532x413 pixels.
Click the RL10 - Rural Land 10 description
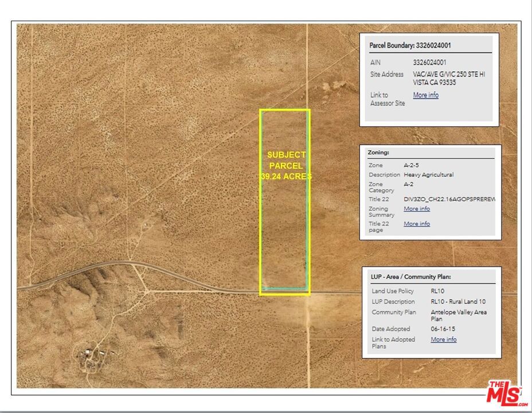(458, 302)
